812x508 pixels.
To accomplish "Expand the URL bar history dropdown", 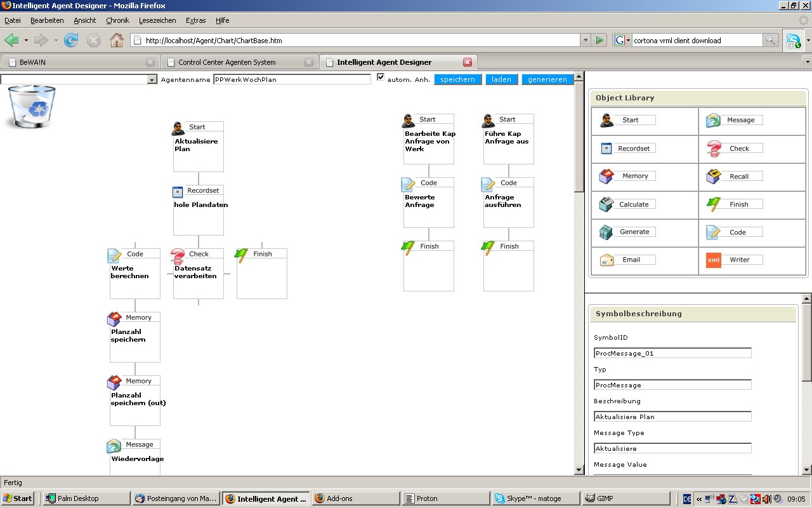I will pyautogui.click(x=585, y=41).
